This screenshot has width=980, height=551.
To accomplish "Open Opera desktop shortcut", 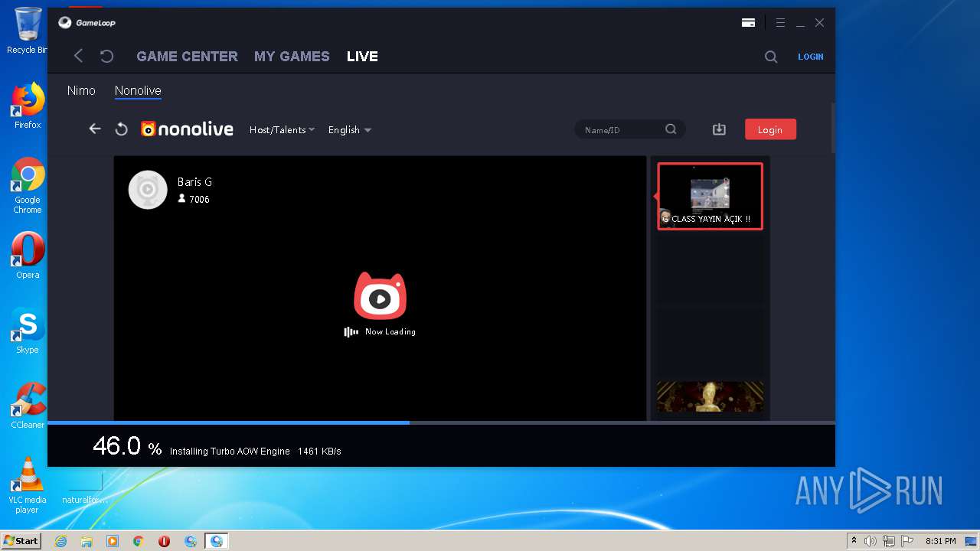I will 28,256.
